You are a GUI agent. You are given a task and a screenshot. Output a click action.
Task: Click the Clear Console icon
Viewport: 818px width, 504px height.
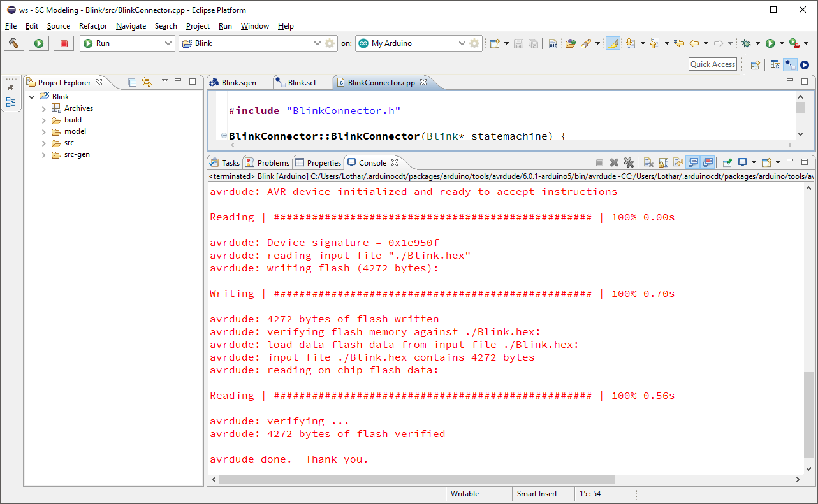[648, 162]
